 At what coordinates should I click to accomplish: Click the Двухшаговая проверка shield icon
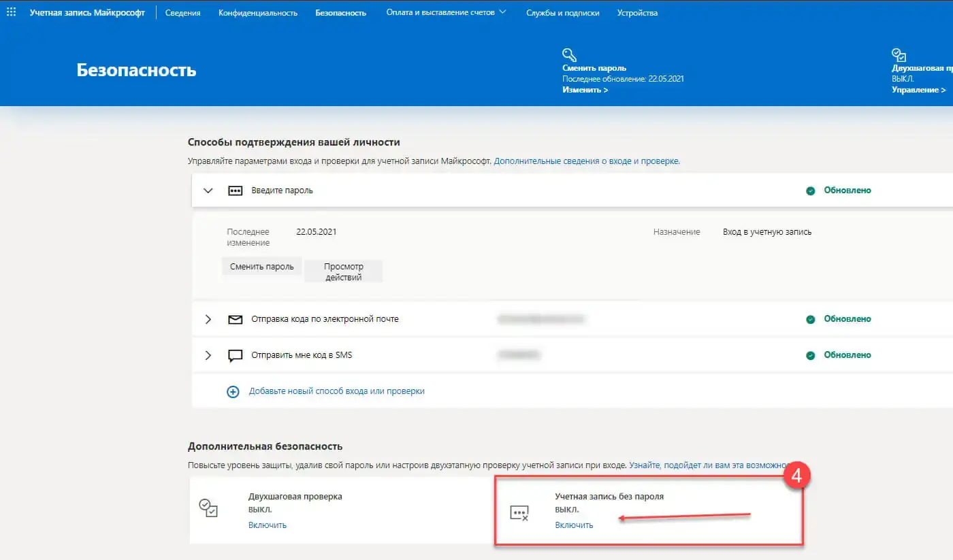[208, 508]
